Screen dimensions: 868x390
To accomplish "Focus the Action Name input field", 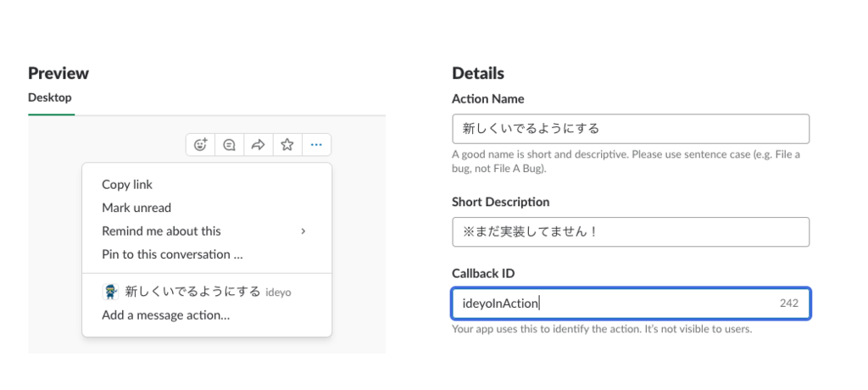I will tap(631, 129).
